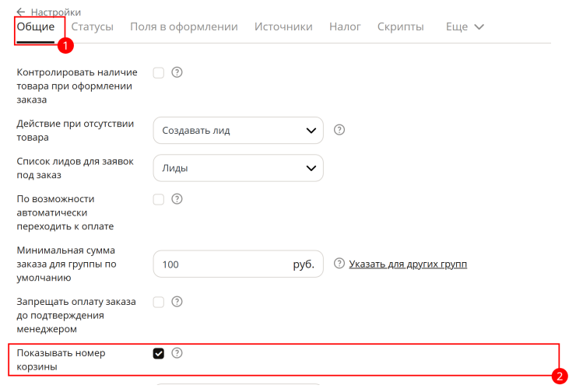Go to the Налог tab
The height and width of the screenshot is (392, 576).
point(345,26)
